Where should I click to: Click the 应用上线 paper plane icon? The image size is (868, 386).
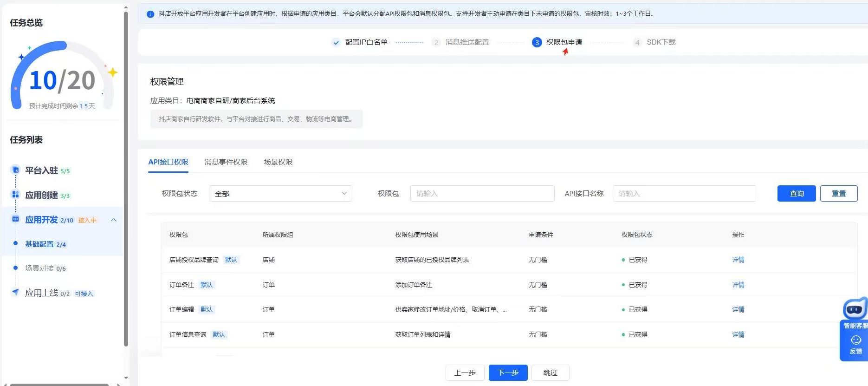click(15, 292)
